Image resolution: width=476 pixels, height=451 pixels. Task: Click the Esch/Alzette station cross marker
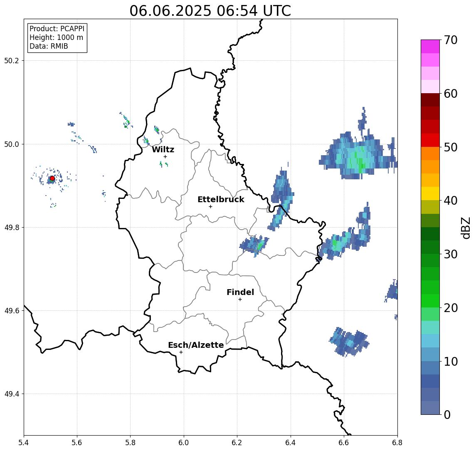(x=181, y=352)
